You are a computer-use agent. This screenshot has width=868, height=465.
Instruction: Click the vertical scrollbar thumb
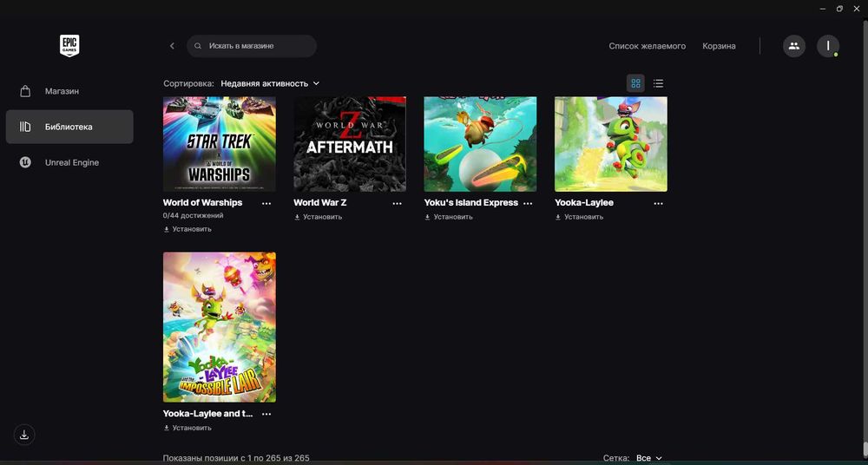[x=865, y=449]
